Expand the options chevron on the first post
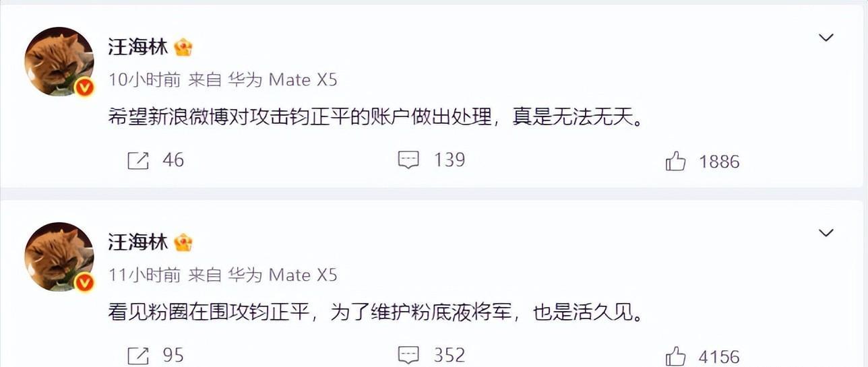Screen dimensions: 868x367 point(826,38)
